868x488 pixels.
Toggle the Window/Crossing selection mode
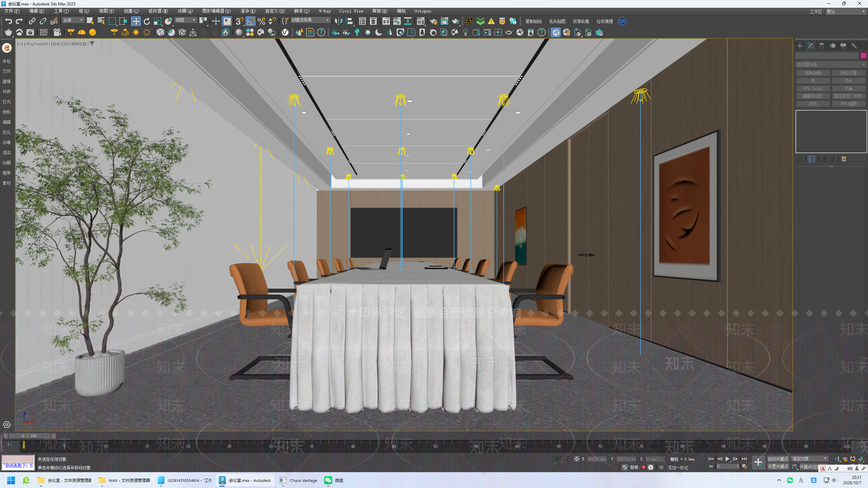pos(123,21)
